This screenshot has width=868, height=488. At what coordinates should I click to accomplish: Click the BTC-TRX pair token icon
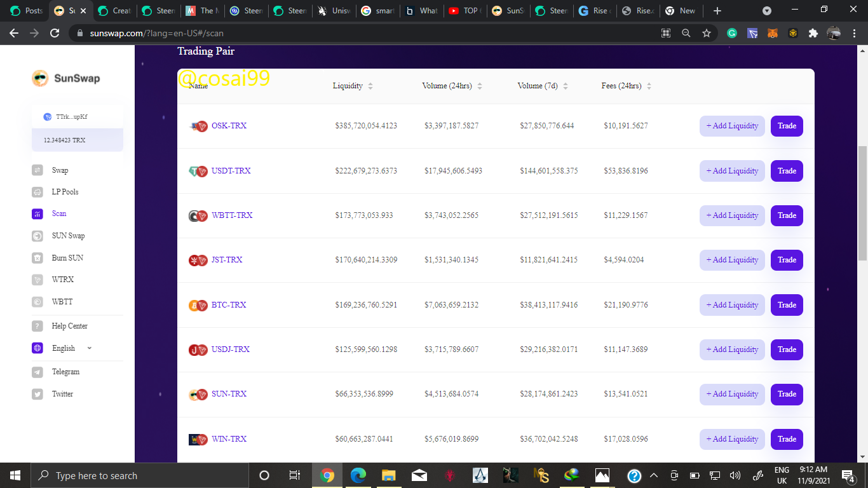(x=199, y=305)
